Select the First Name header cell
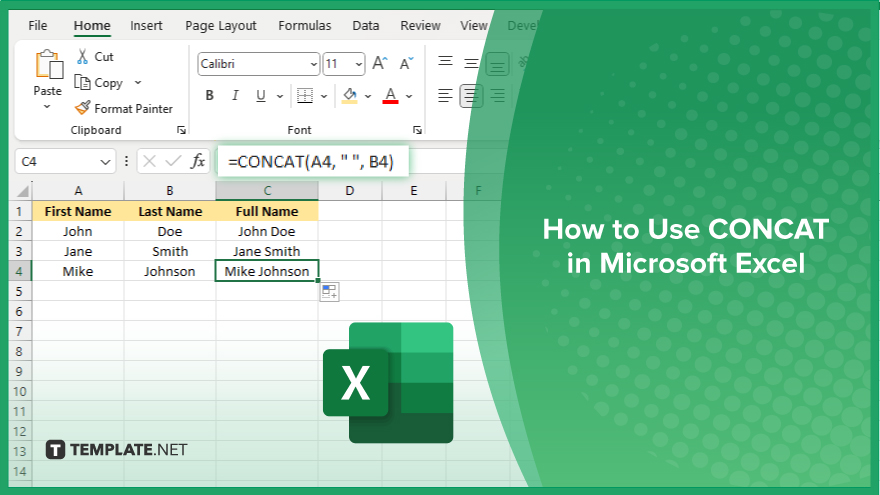 (78, 212)
